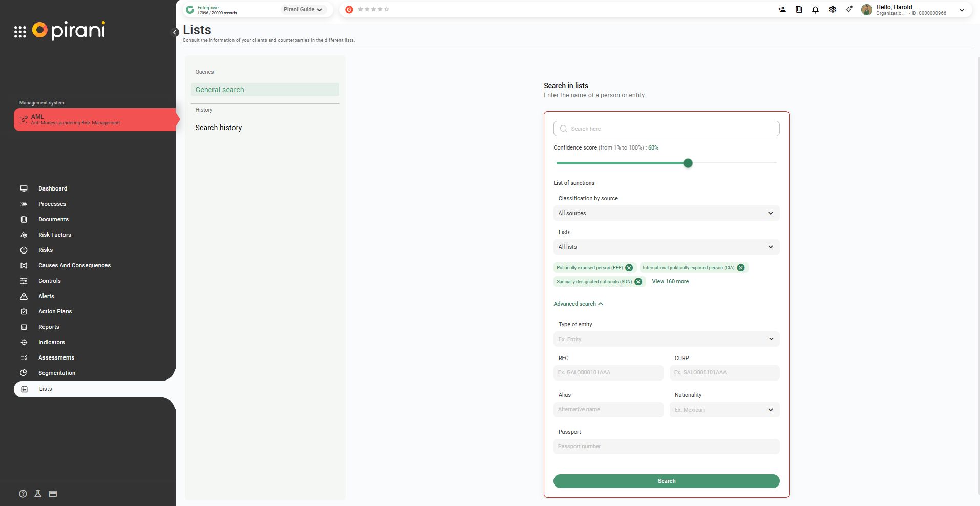Screen dimensions: 980x506
Task: Remove International politically exposed person (CIA) tag
Action: (740, 268)
